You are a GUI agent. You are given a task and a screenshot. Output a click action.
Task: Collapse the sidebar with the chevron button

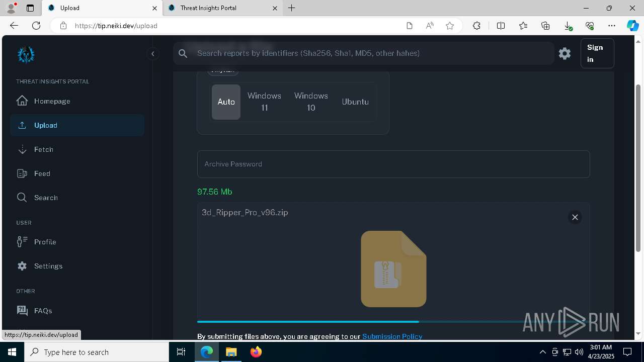coord(152,54)
